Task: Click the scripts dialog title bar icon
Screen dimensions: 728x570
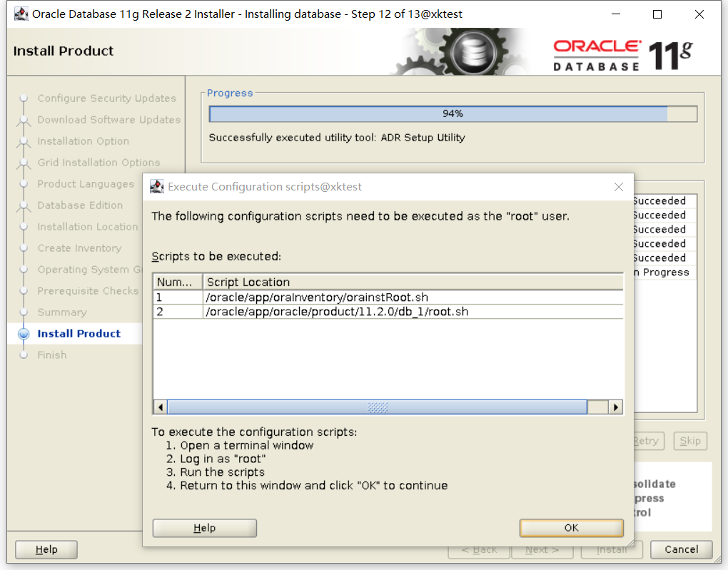Action: point(157,187)
